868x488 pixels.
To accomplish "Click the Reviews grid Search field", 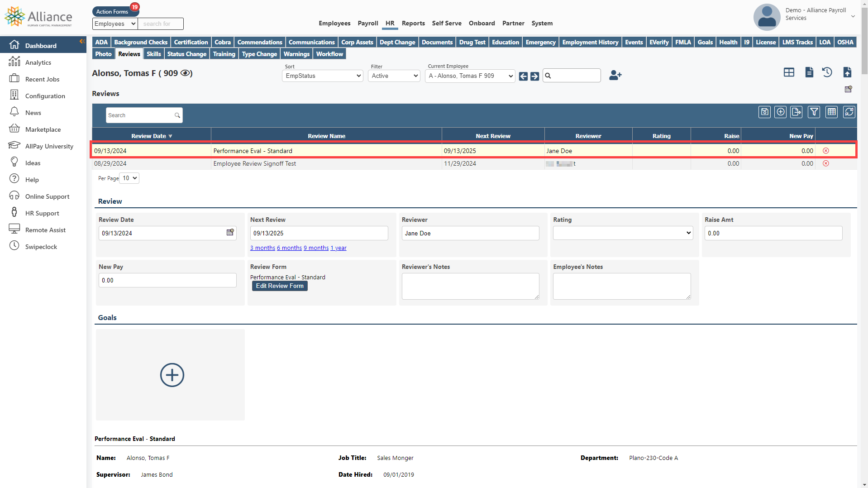I will coord(144,115).
